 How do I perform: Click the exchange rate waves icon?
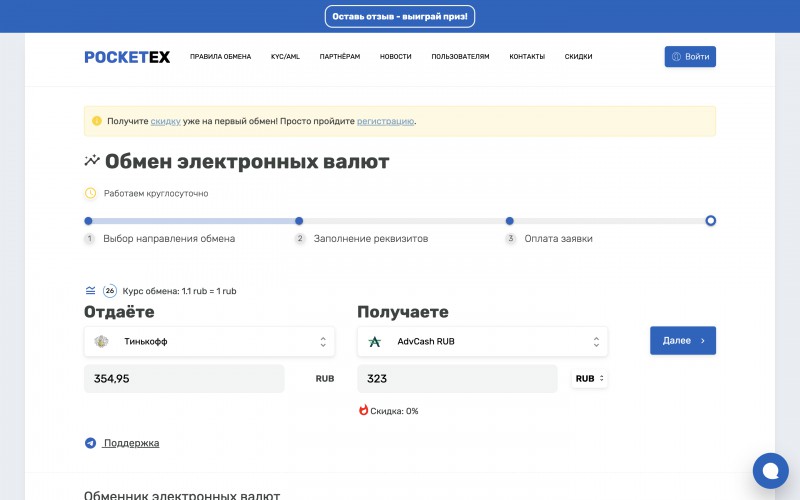[90, 291]
